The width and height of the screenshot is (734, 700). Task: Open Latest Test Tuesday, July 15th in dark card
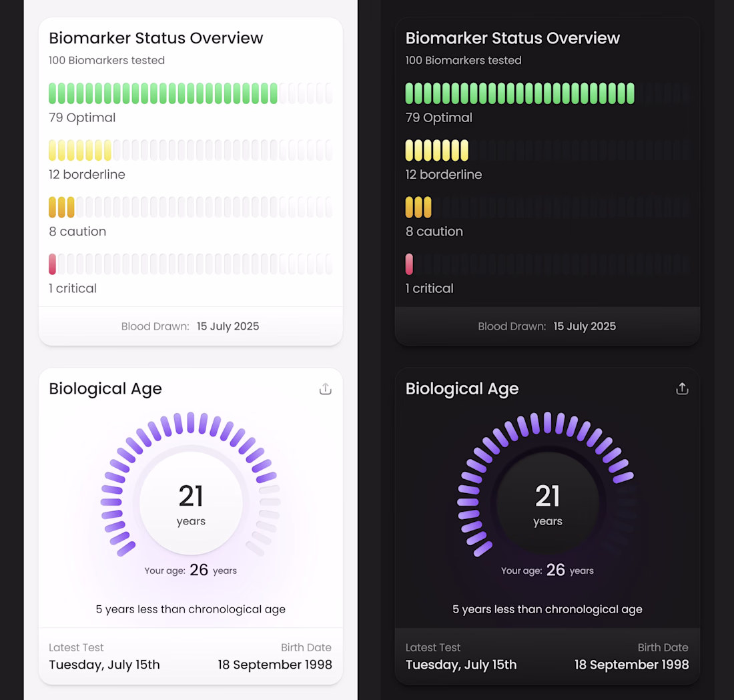(x=461, y=665)
